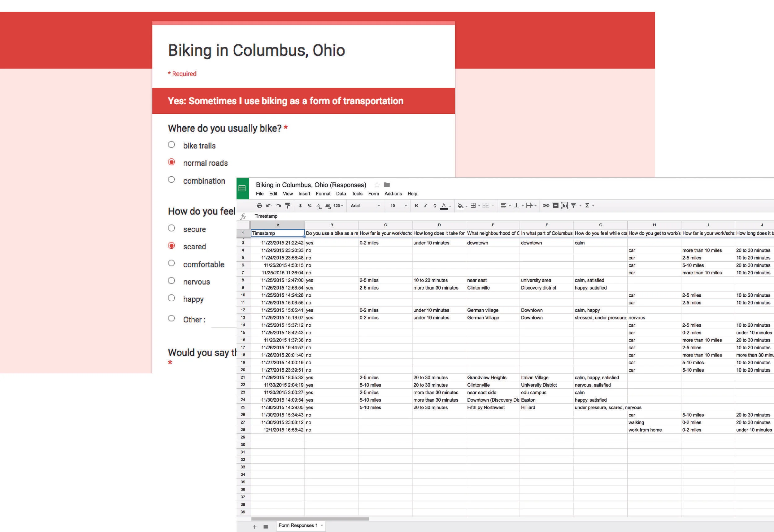
Task: Open the 123 number format dropdown
Action: (x=338, y=206)
